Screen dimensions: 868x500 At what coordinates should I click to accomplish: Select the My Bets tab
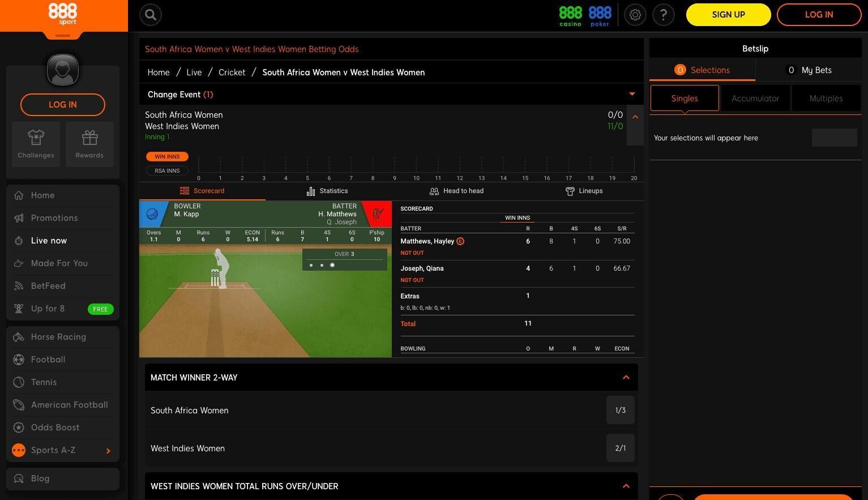[809, 70]
